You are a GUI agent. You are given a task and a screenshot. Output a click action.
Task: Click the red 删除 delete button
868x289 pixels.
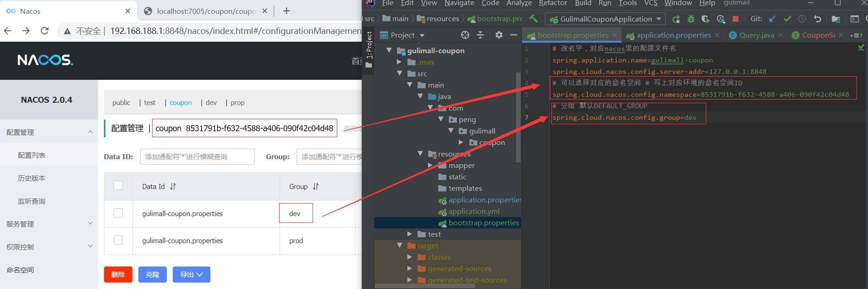pos(118,274)
